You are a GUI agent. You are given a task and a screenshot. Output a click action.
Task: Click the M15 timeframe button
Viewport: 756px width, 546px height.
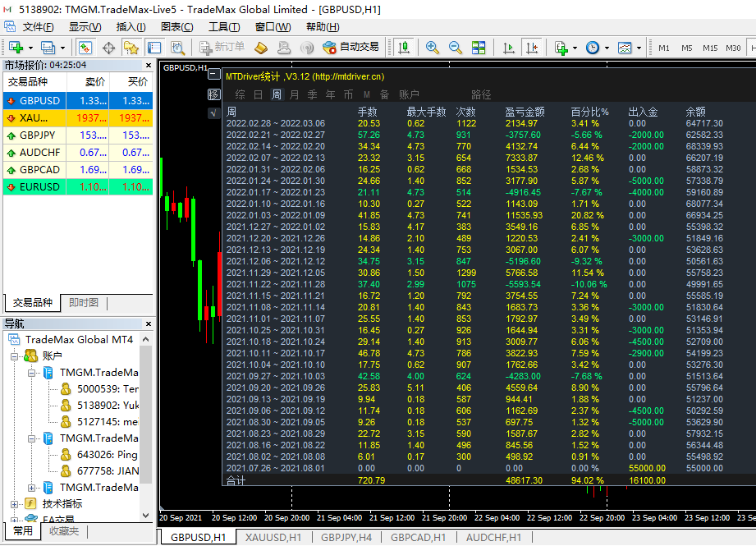click(710, 48)
